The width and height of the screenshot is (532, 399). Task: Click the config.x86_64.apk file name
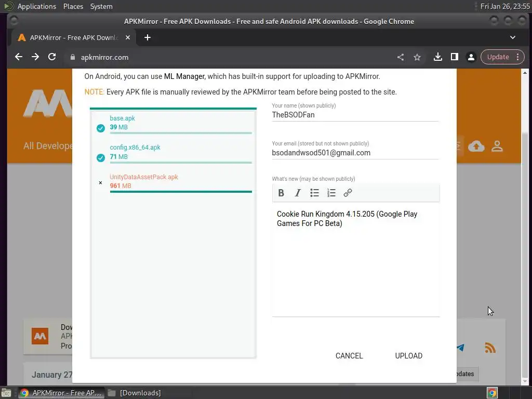pyautogui.click(x=135, y=147)
